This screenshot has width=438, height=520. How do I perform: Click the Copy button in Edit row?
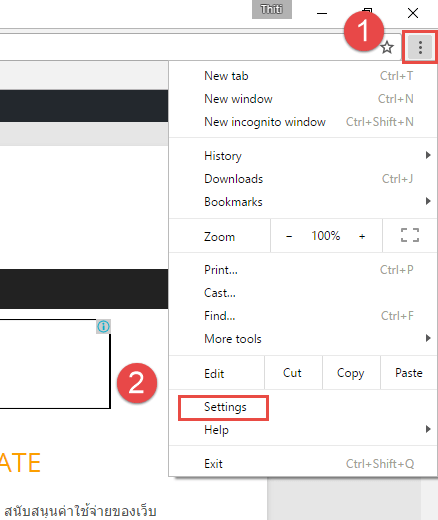tap(351, 373)
